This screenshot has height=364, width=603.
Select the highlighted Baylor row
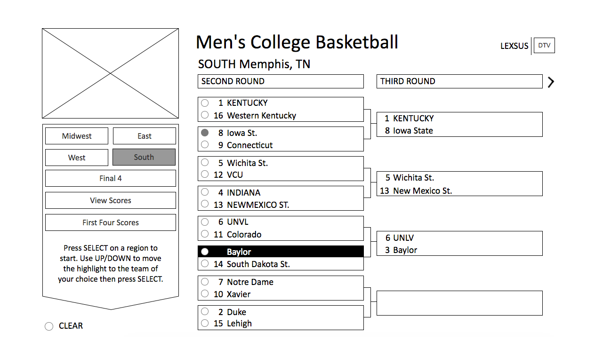click(x=281, y=252)
